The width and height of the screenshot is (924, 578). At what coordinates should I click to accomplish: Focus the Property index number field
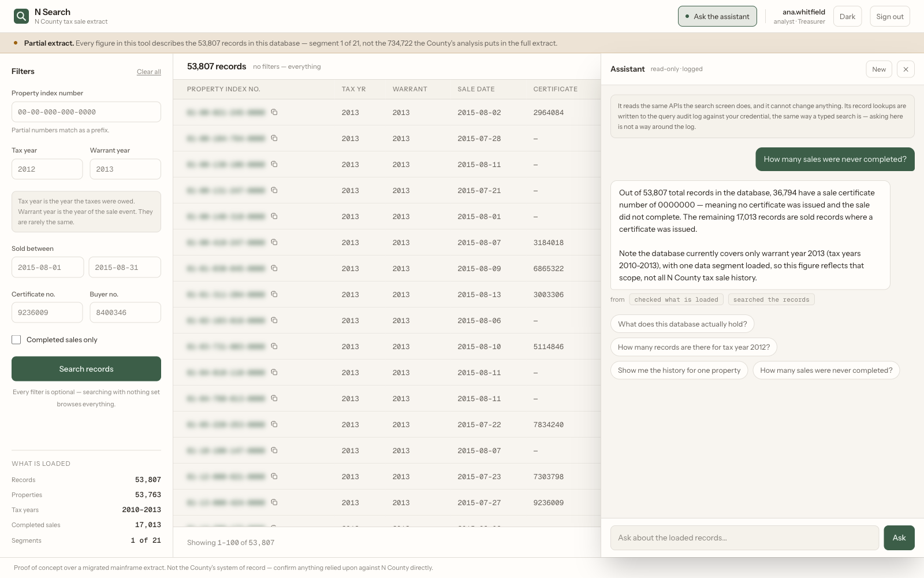coord(86,112)
